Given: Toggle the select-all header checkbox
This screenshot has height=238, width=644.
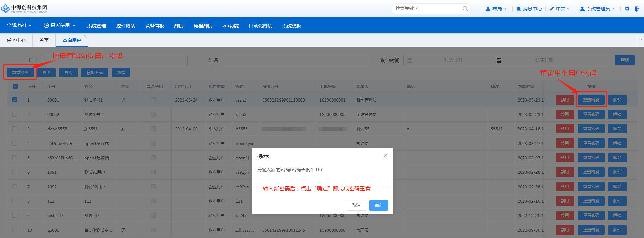Looking at the screenshot, I should coord(15,86).
